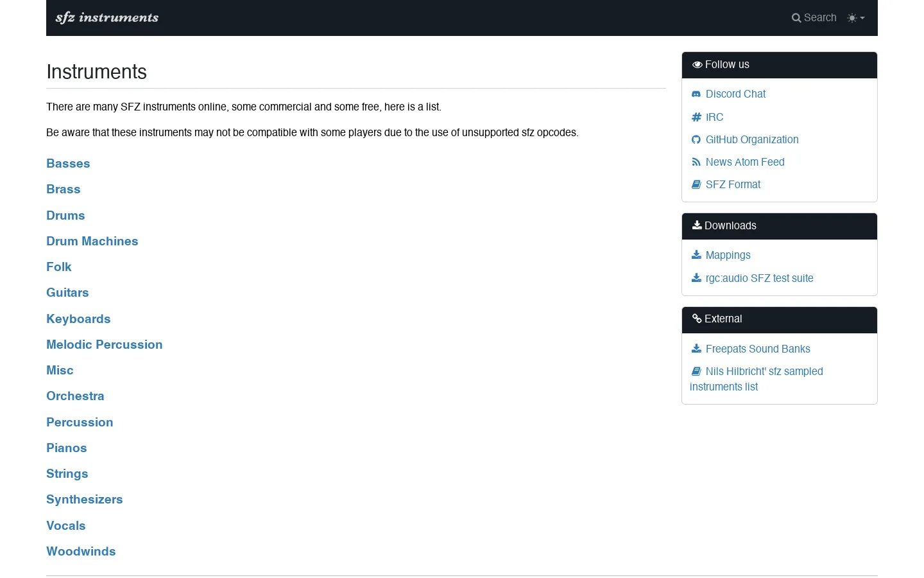924x578 pixels.
Task: Go to the Melodic Percussion category
Action: click(104, 344)
